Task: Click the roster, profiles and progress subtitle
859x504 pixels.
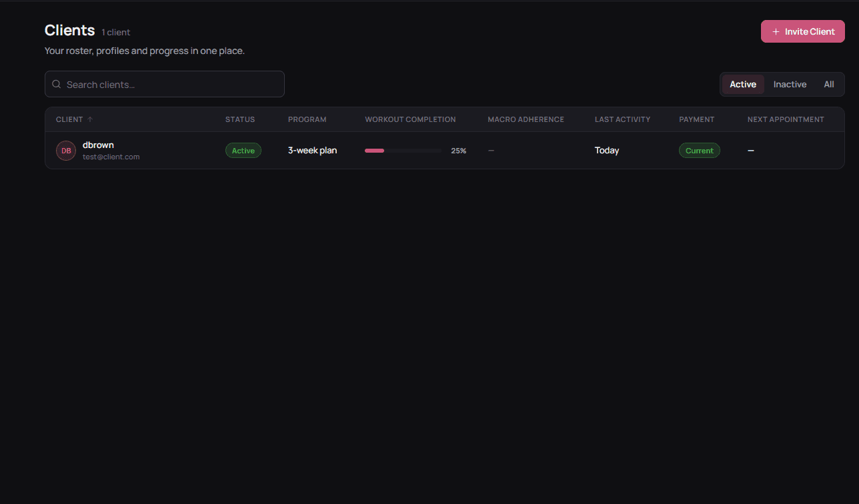Action: click(x=145, y=51)
